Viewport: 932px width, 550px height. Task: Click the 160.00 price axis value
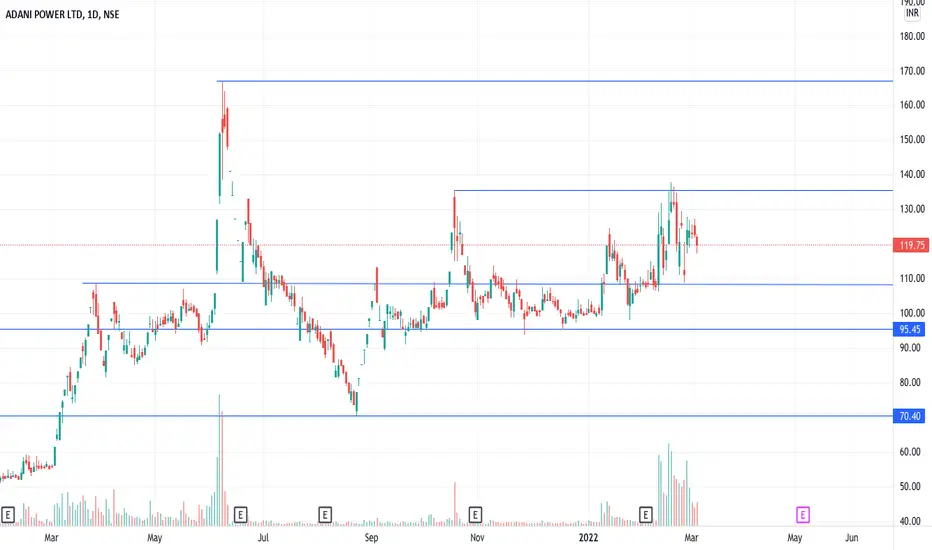click(x=912, y=105)
